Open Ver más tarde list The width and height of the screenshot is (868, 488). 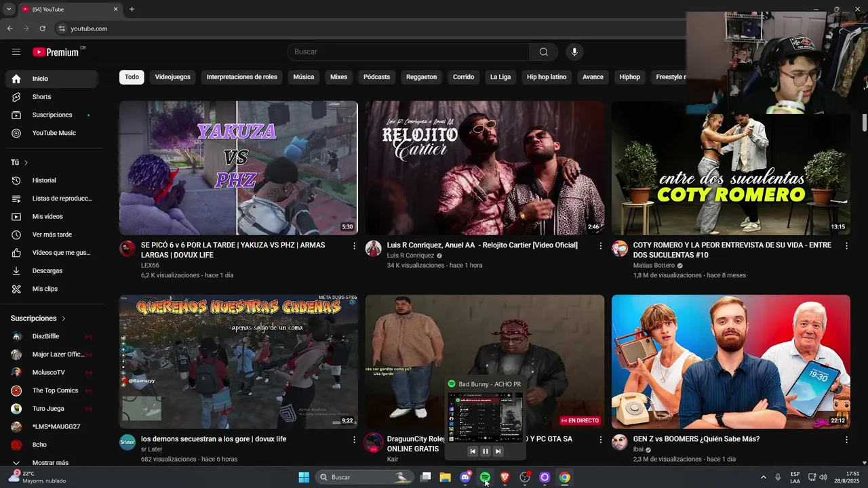[x=51, y=235]
